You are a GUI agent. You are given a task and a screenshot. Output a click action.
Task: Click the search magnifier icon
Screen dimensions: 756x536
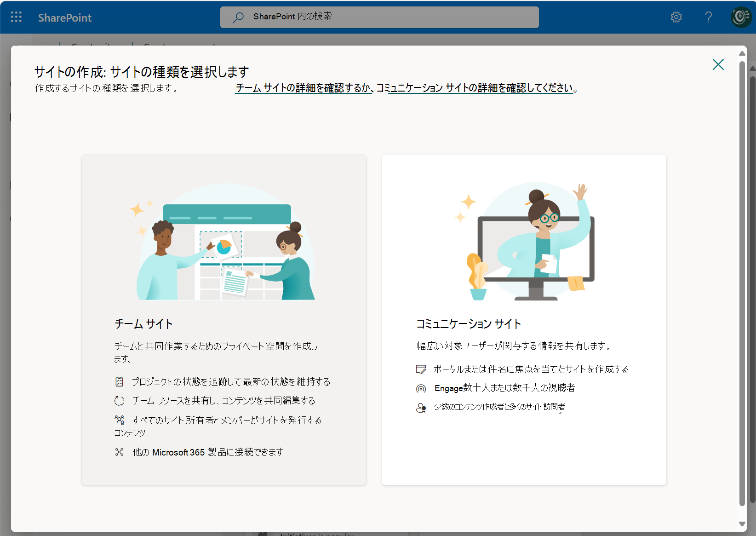click(x=238, y=17)
